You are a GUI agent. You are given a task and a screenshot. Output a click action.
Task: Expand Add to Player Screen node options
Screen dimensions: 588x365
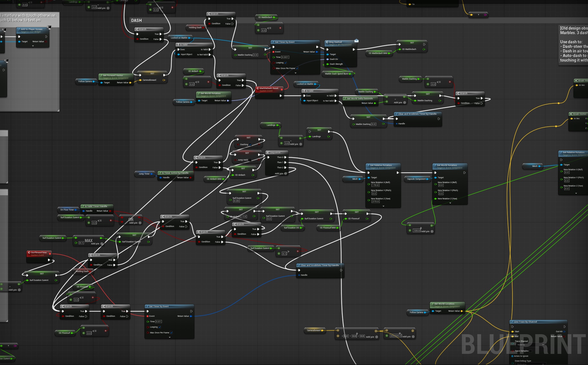pos(33,46)
